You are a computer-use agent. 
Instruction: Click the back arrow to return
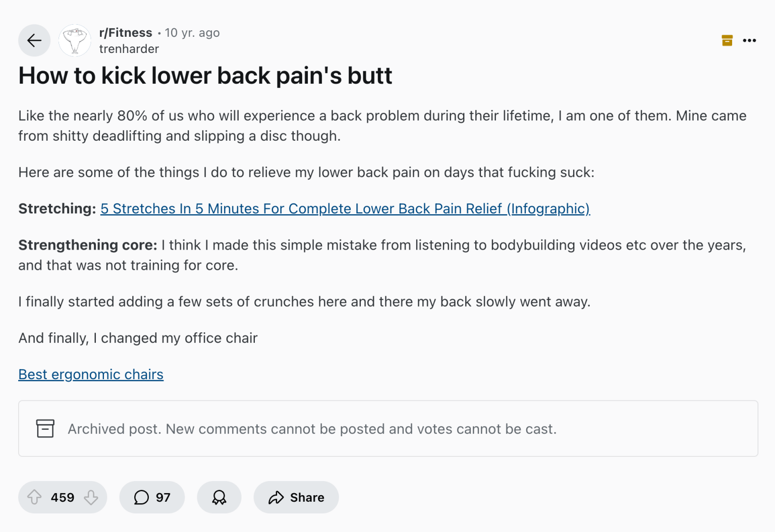(34, 40)
